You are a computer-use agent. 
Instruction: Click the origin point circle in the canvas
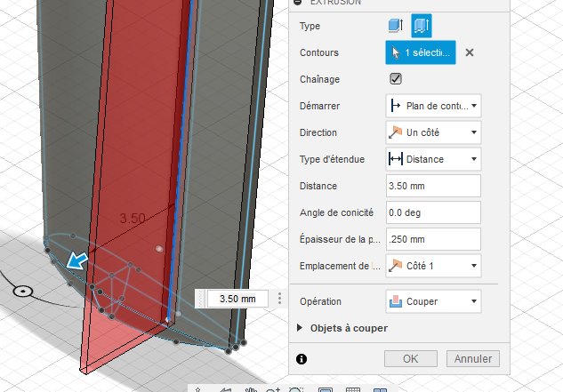point(23,292)
